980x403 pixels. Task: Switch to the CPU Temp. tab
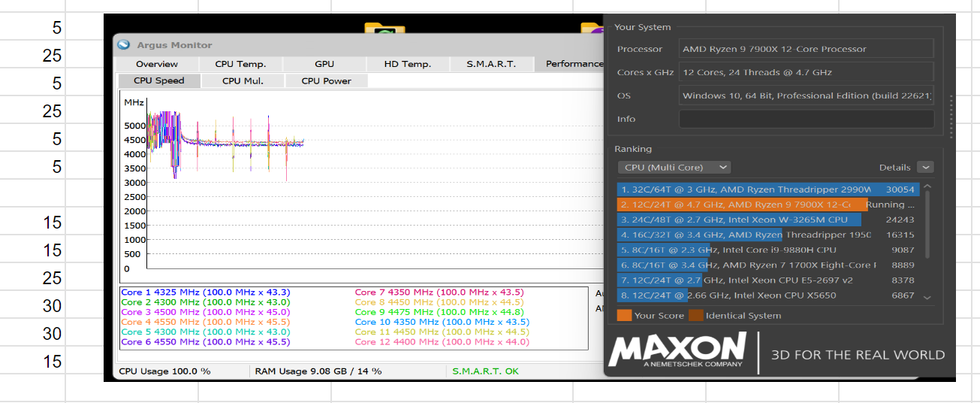tap(240, 64)
